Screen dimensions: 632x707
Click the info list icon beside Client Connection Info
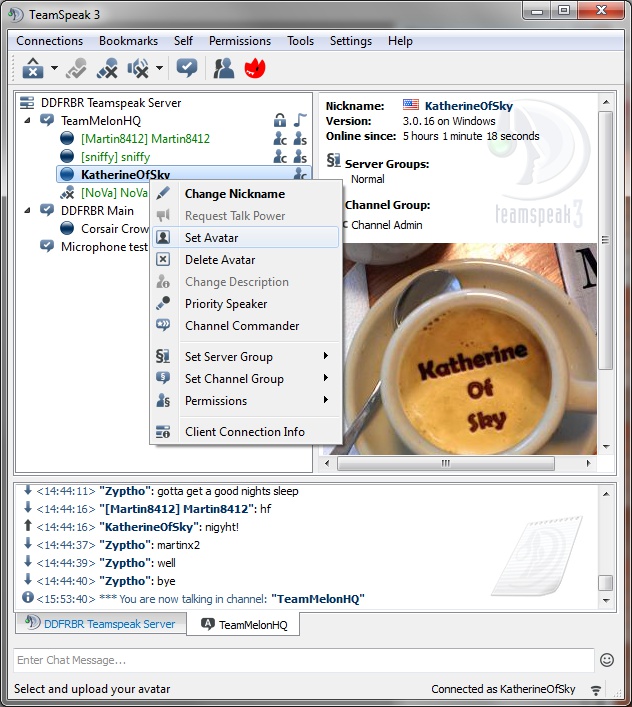pyautogui.click(x=163, y=432)
